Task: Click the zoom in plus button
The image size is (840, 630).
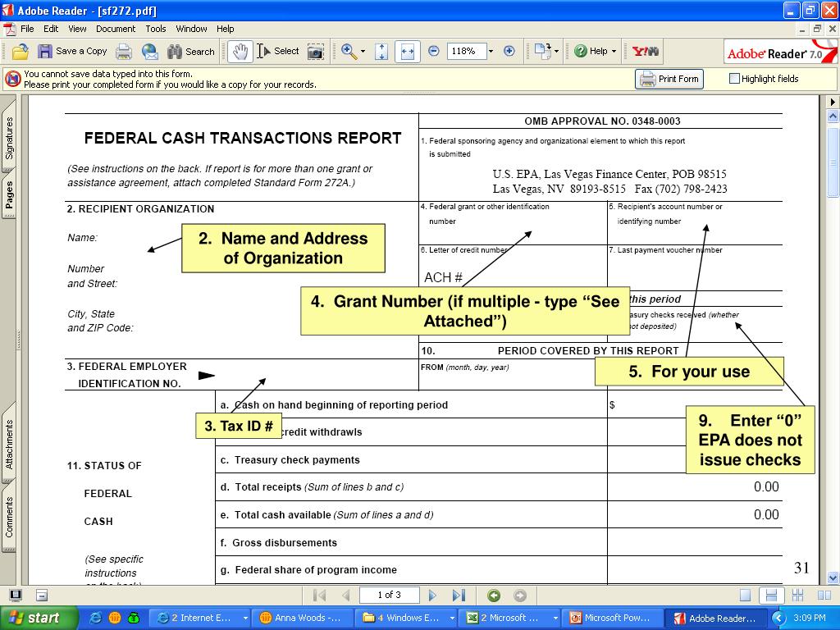Action: click(x=509, y=52)
